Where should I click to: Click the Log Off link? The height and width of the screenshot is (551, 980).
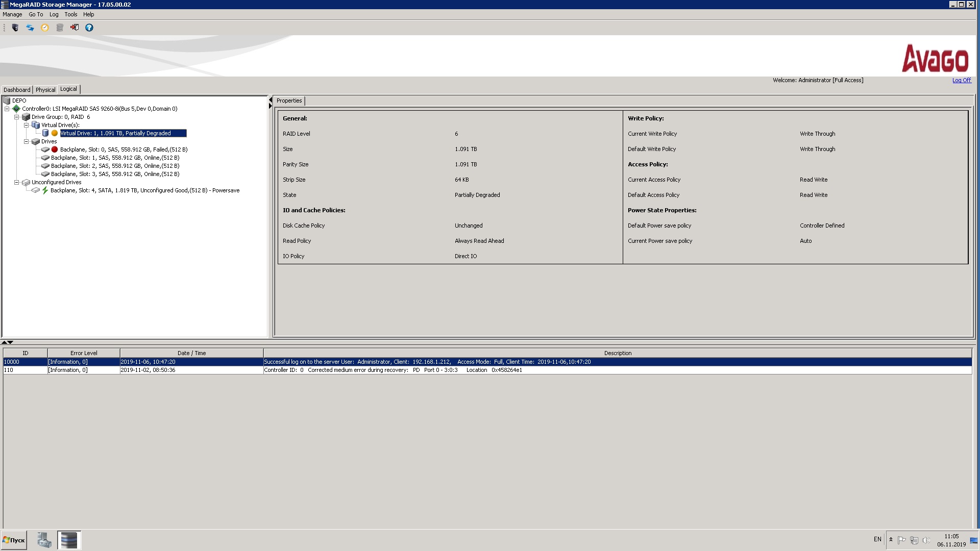(x=962, y=80)
